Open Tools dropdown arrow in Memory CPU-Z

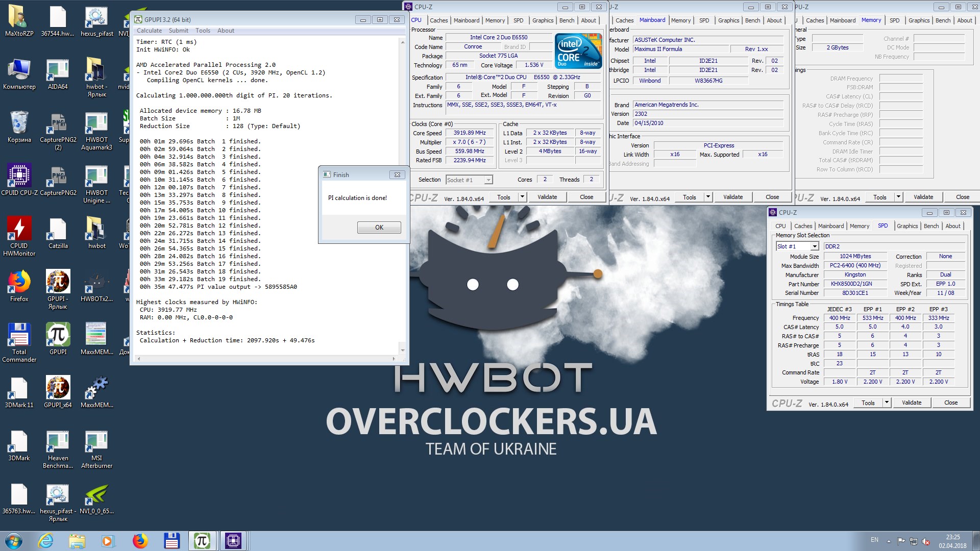click(x=898, y=197)
